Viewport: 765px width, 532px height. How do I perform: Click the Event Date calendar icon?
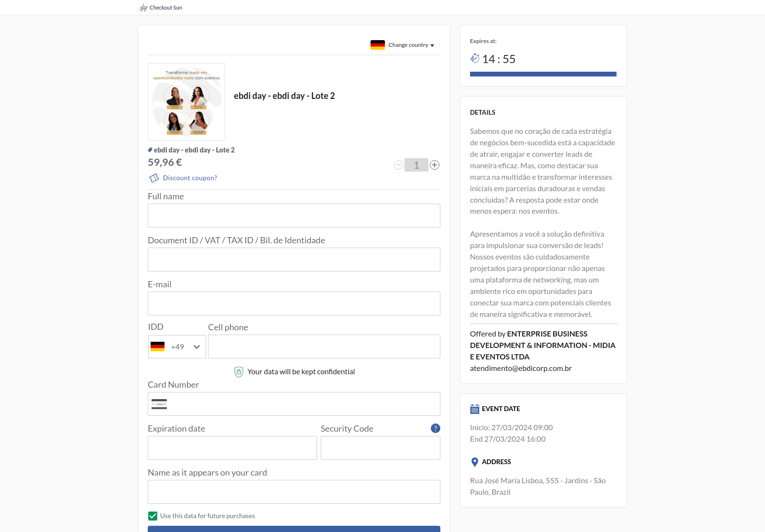tap(475, 409)
